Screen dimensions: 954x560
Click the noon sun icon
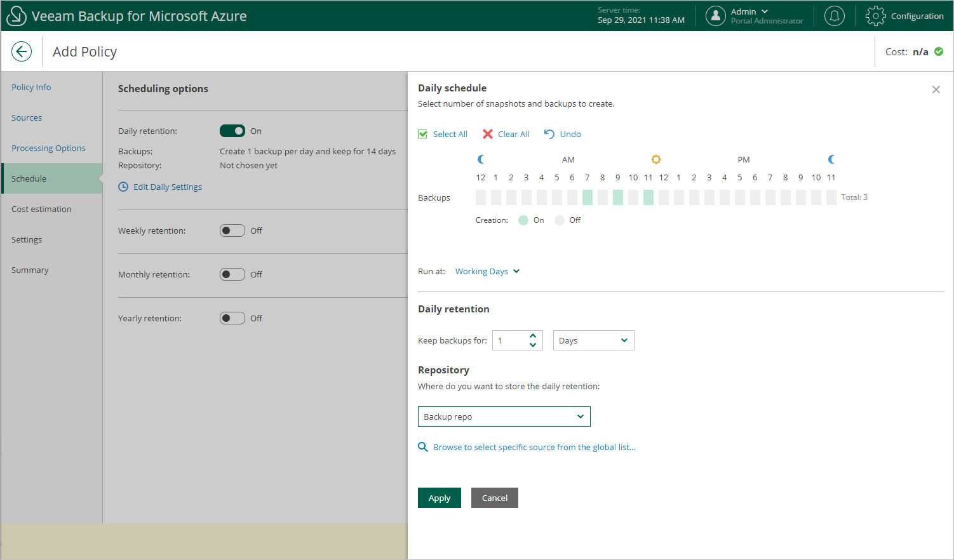(656, 159)
